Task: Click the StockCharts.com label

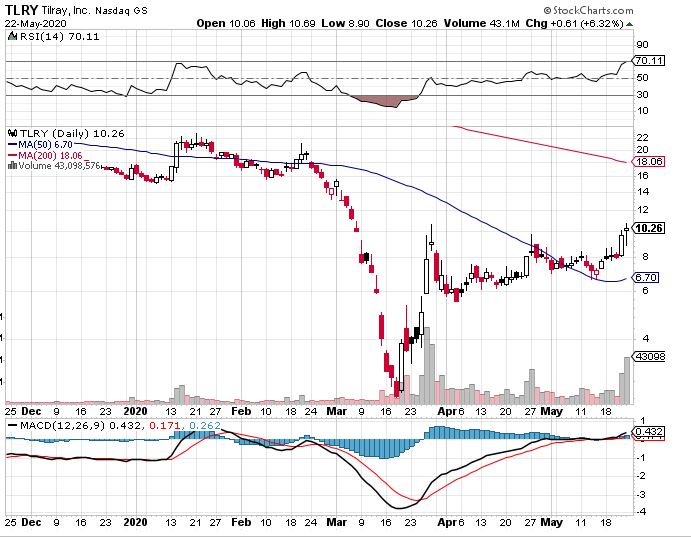Action: (588, 10)
